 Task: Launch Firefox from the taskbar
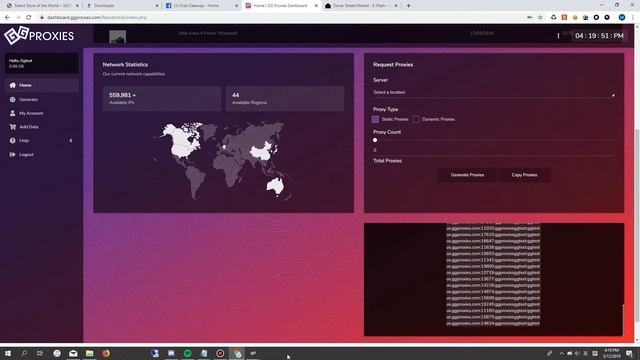click(x=106, y=353)
